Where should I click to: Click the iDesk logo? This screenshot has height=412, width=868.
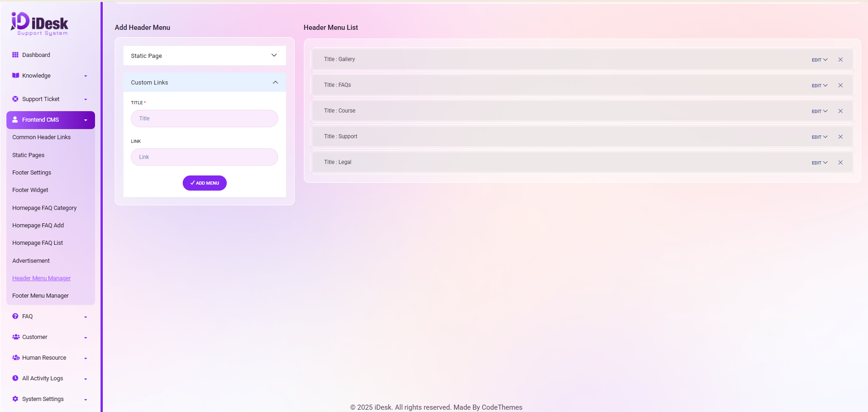[39, 23]
